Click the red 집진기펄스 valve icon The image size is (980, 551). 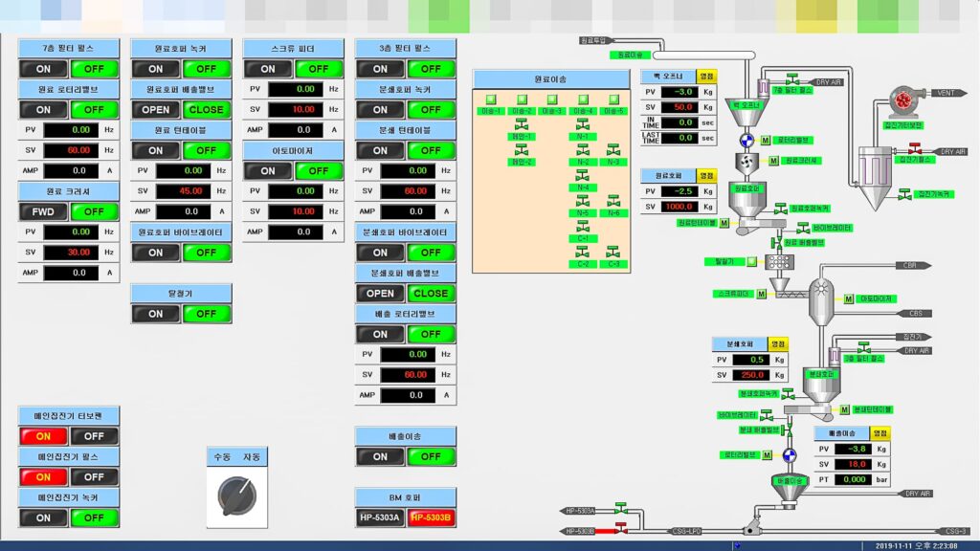click(x=913, y=148)
